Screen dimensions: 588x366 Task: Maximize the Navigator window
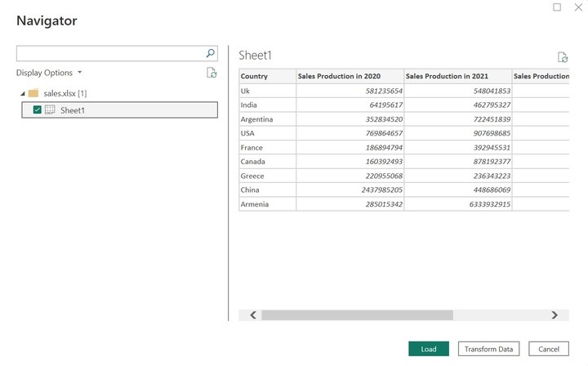pos(557,7)
